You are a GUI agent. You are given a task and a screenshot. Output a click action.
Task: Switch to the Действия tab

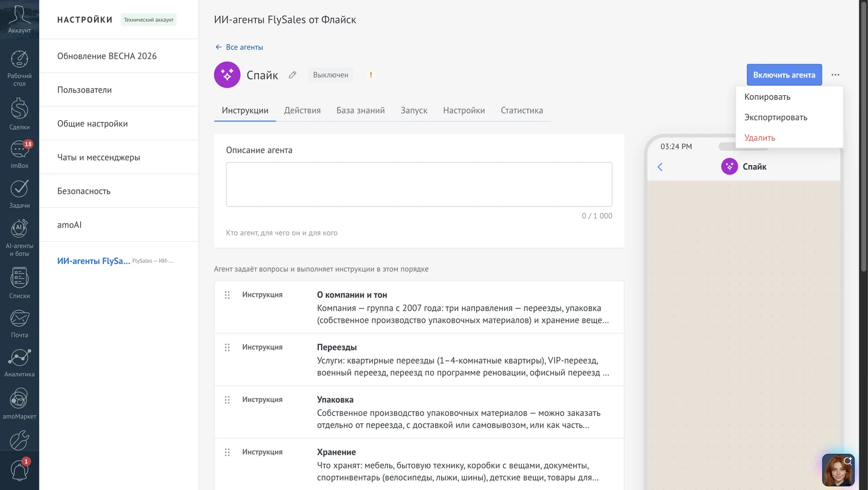(x=302, y=110)
